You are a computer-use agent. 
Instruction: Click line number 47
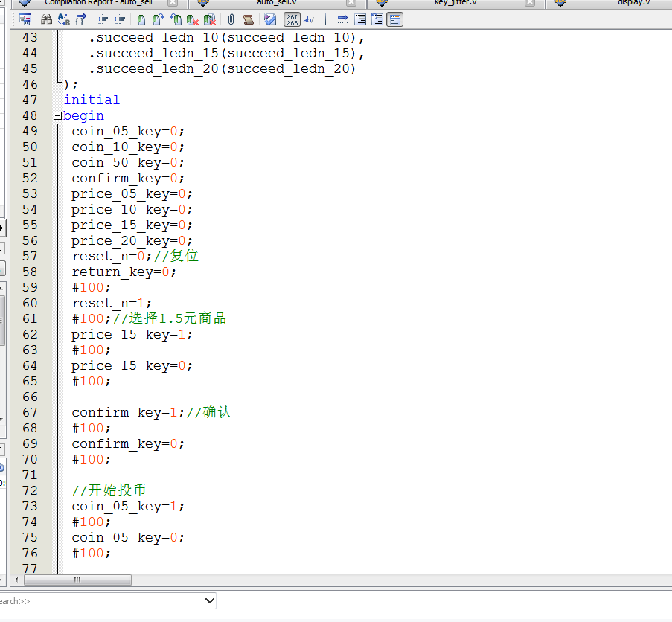30,100
